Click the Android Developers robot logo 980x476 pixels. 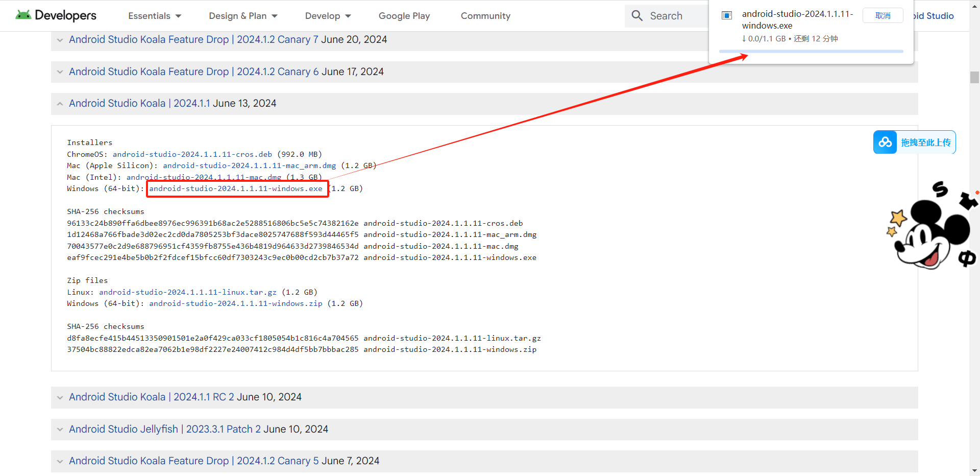point(24,15)
